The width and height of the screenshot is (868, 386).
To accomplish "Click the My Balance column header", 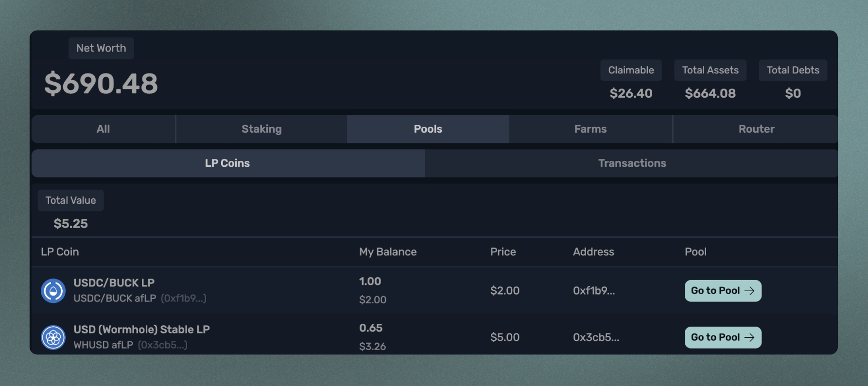I will tap(388, 252).
